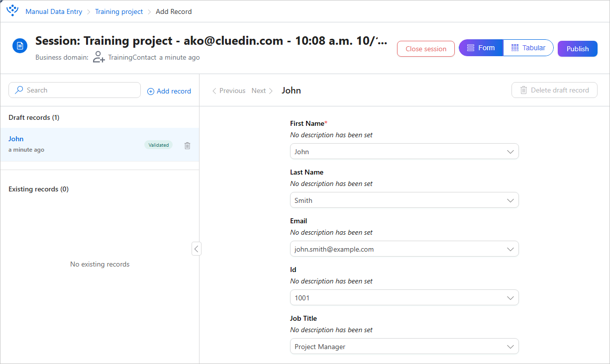The image size is (610, 364).
Task: Click the session document icon
Action: (20, 46)
